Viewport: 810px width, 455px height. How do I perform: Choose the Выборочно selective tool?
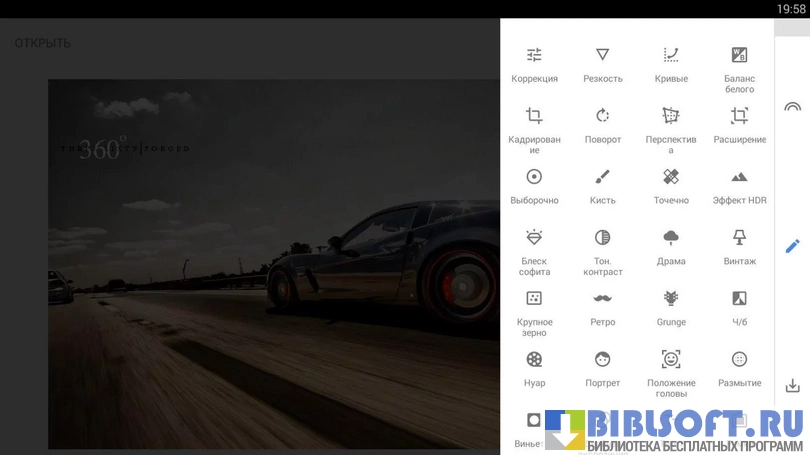point(534,186)
